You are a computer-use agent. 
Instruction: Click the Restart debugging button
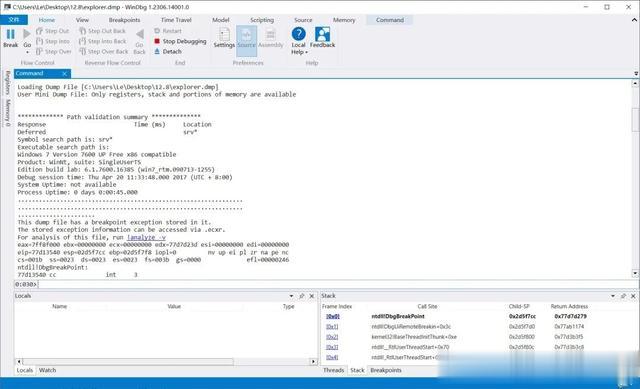coord(168,31)
